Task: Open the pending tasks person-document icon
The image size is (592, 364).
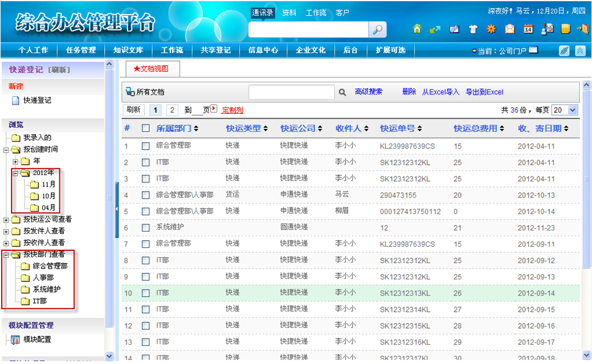Action: point(547,28)
